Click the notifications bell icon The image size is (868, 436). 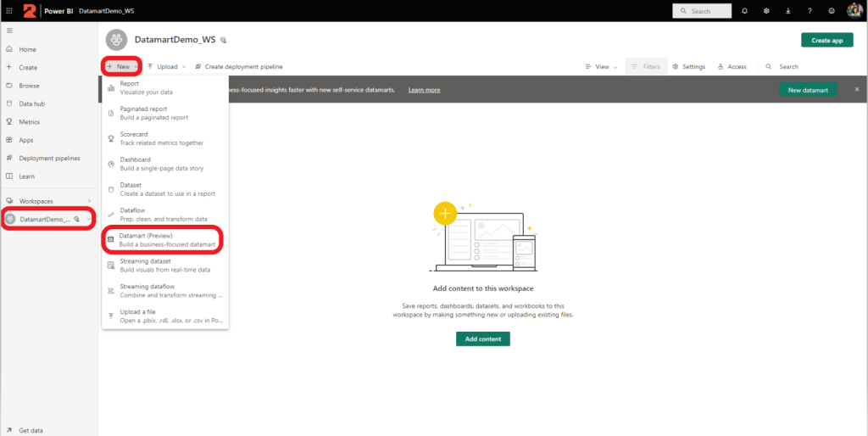745,11
